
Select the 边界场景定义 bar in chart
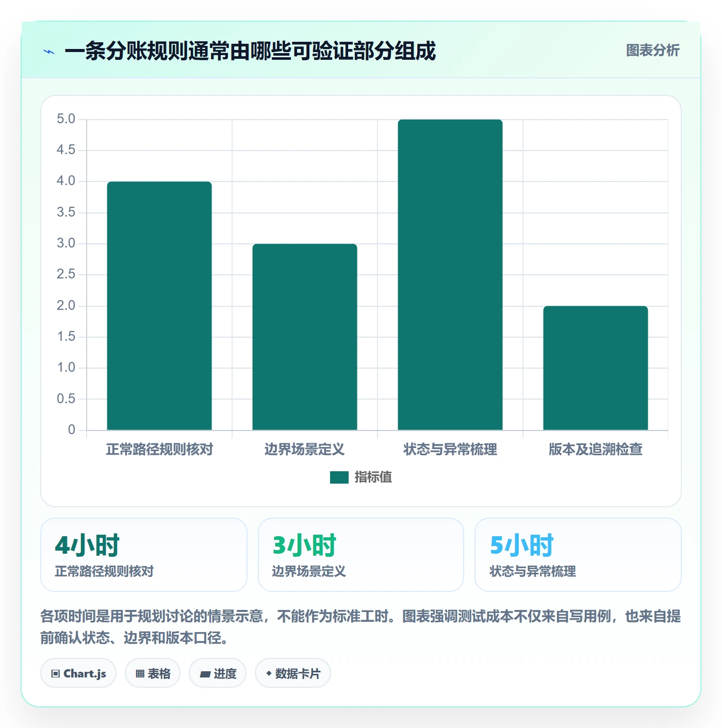305,337
